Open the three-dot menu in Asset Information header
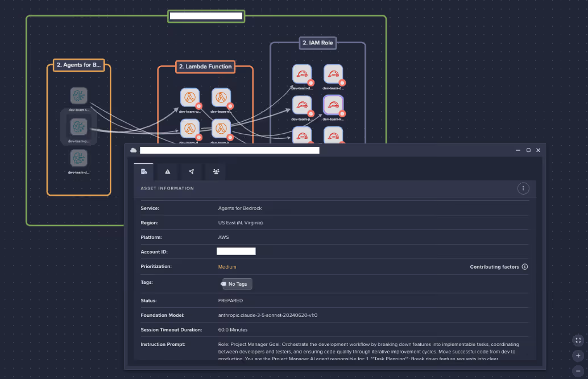Viewport: 588px width, 379px height. tap(523, 188)
